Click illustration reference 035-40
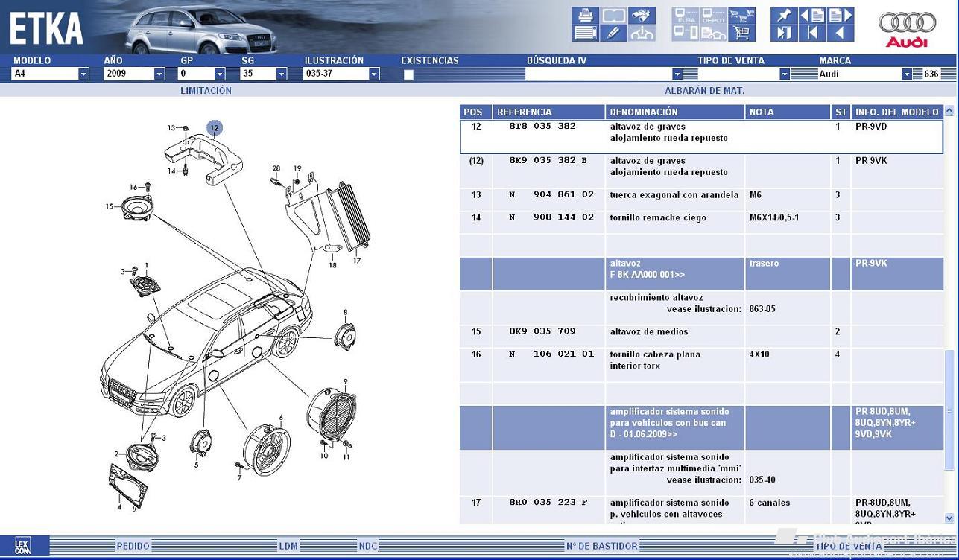The image size is (959, 560). 762,480
